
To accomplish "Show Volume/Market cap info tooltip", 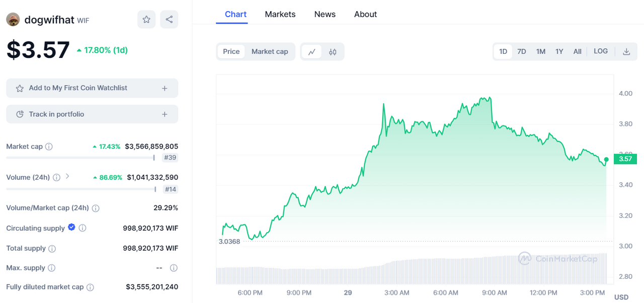I will click(96, 208).
